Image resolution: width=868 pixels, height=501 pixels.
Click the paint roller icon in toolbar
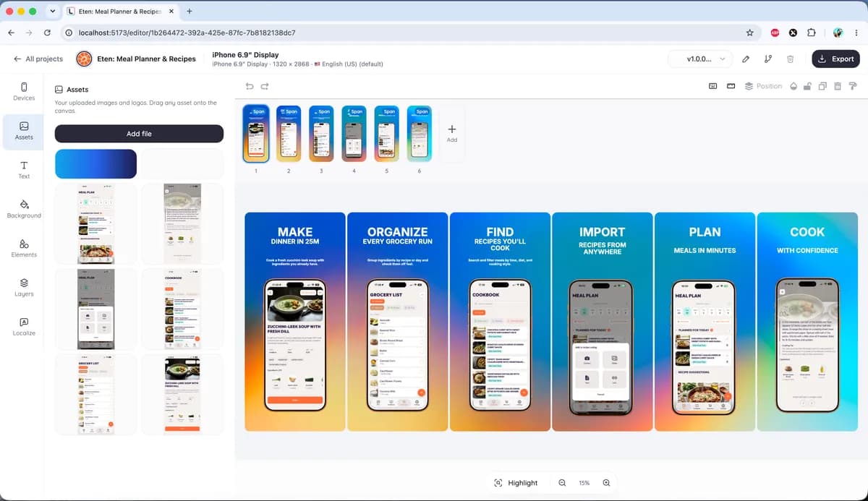click(853, 86)
